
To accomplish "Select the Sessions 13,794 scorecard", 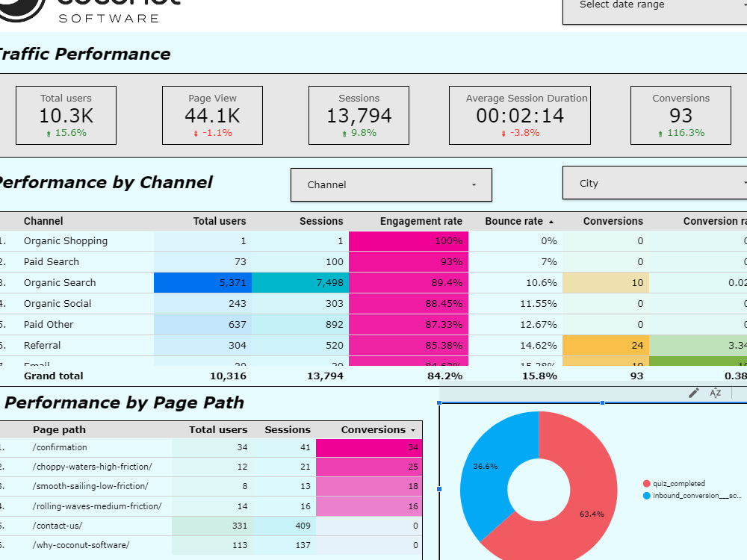I will tap(359, 115).
